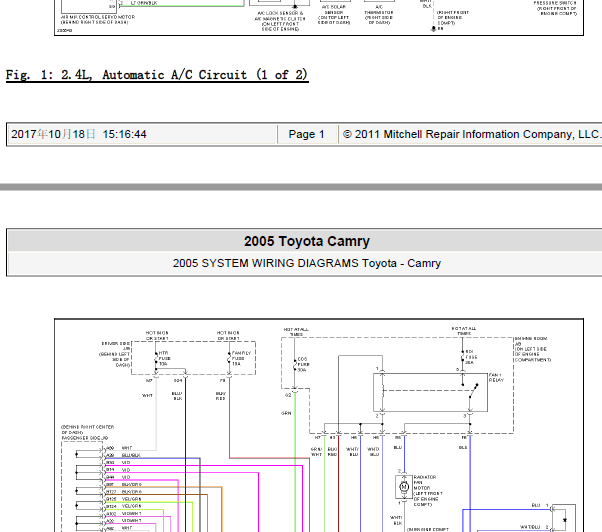
Task: Click the 'CDS FUSE 30A' label
Action: click(303, 364)
